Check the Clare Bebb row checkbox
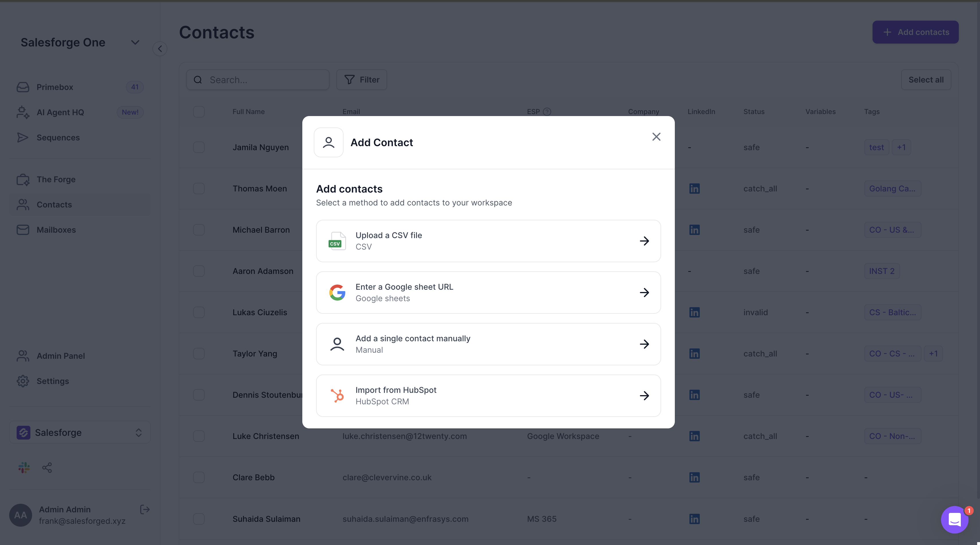 [199, 477]
